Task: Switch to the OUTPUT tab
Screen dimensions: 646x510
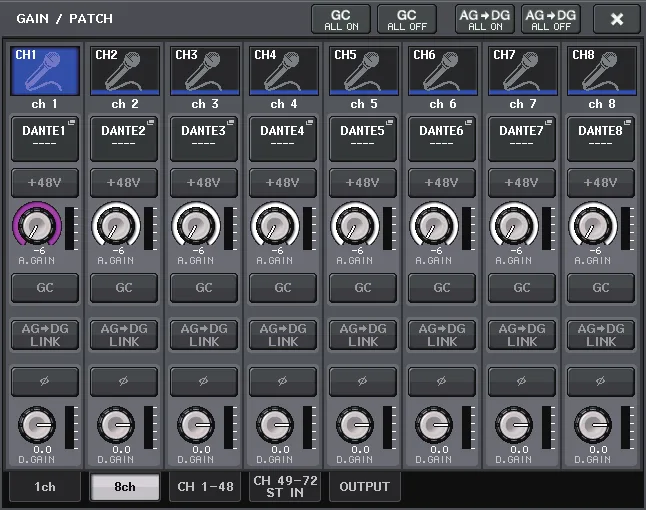Action: 365,487
